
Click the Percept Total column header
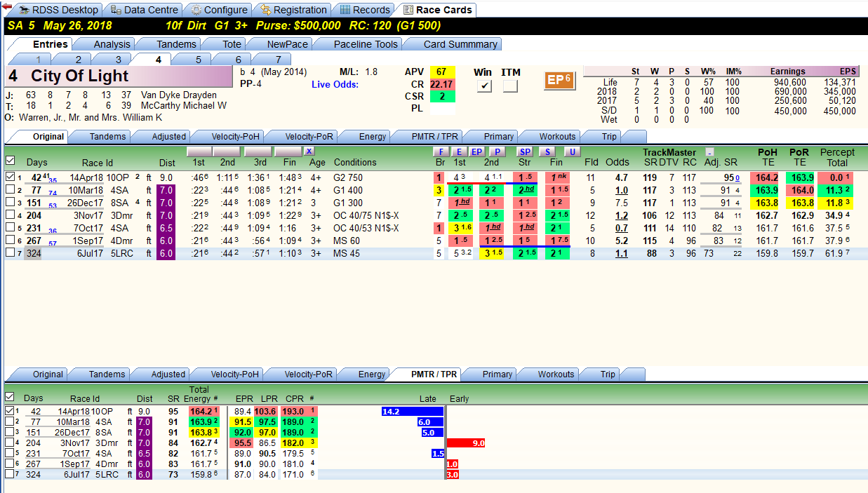[x=838, y=157]
